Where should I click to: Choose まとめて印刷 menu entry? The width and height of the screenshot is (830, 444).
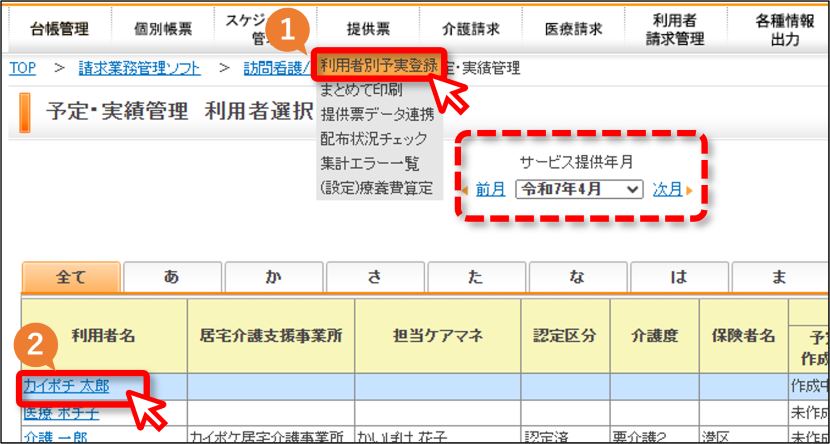(362, 90)
